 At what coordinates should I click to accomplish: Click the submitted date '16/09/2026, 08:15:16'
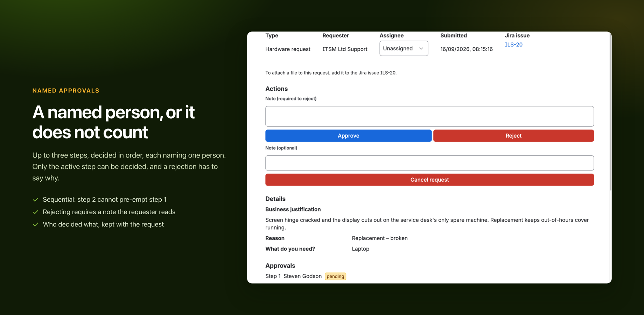coord(467,49)
